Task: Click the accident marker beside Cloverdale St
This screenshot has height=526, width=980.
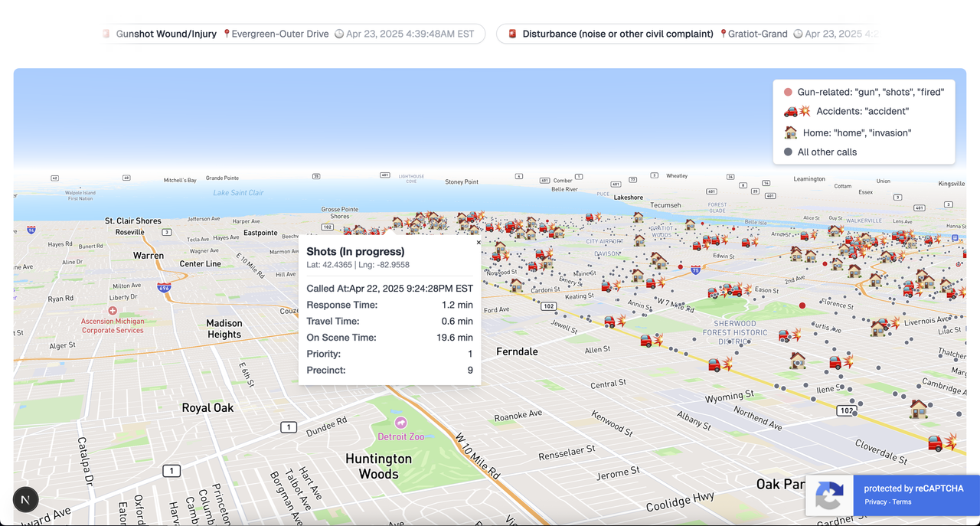Action: [x=942, y=442]
